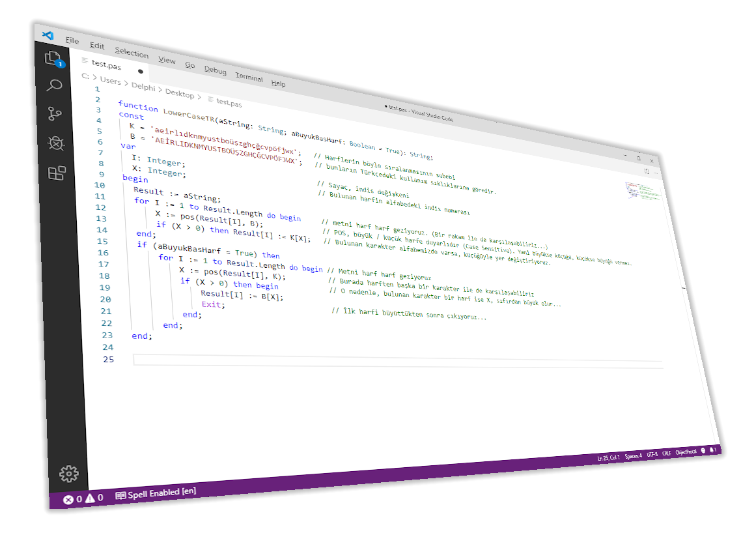
Task: Click the 'begin' keyword on line 9
Action: [135, 179]
